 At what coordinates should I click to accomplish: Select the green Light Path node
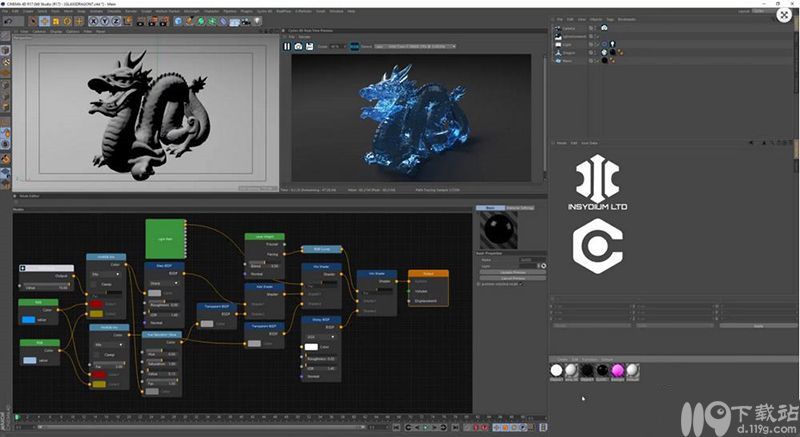(165, 239)
